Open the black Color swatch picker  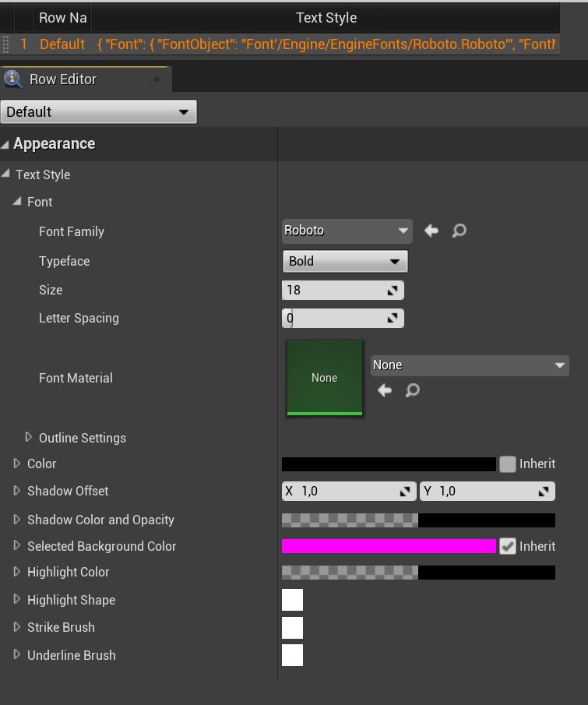pos(389,464)
